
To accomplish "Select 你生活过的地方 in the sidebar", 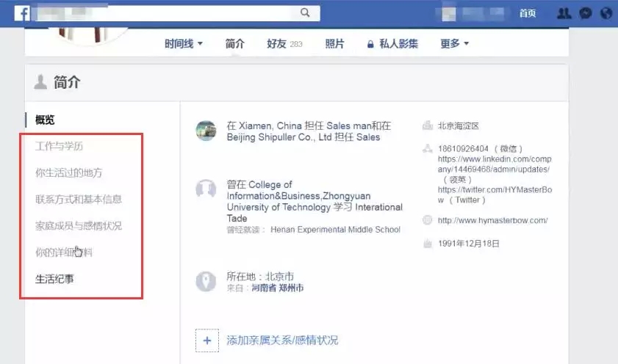I will 69,172.
